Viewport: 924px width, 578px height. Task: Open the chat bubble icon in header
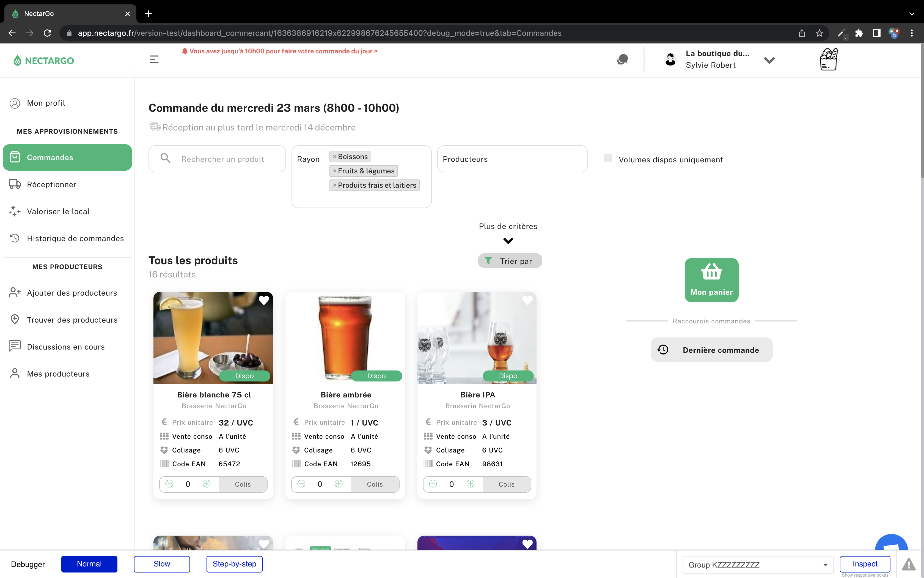(622, 59)
